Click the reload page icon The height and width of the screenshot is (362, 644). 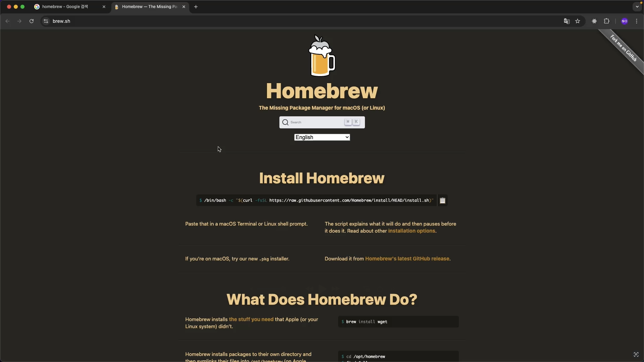pos(32,21)
